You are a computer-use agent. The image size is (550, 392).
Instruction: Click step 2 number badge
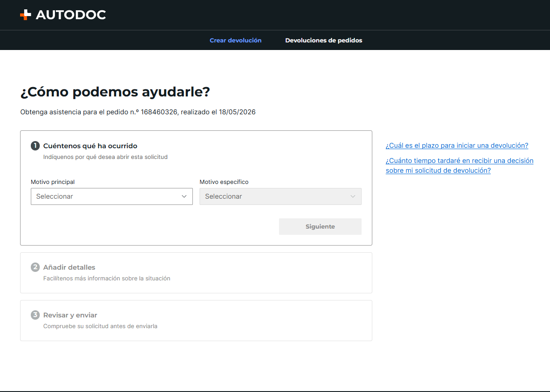(35, 267)
